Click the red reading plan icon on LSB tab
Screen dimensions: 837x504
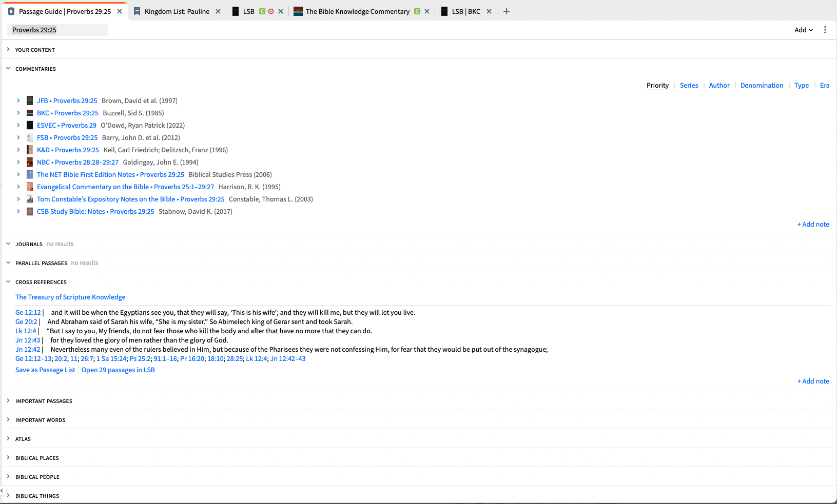coord(270,11)
